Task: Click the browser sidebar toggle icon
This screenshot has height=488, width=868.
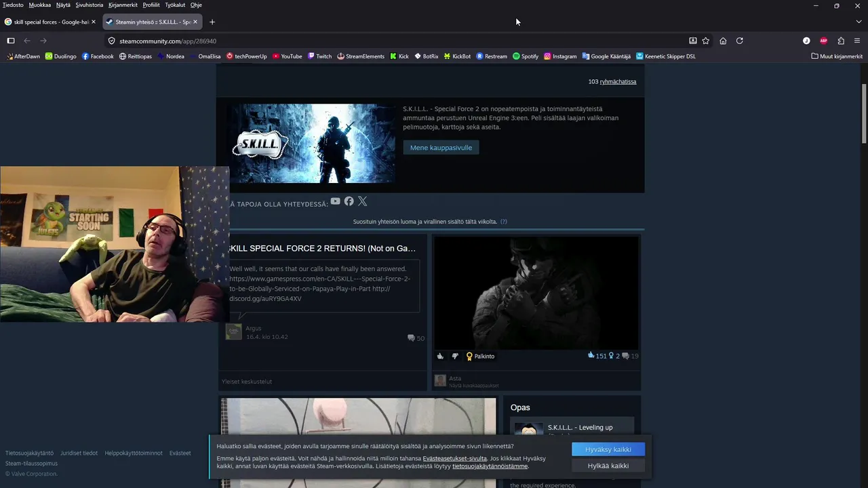Action: (11, 41)
